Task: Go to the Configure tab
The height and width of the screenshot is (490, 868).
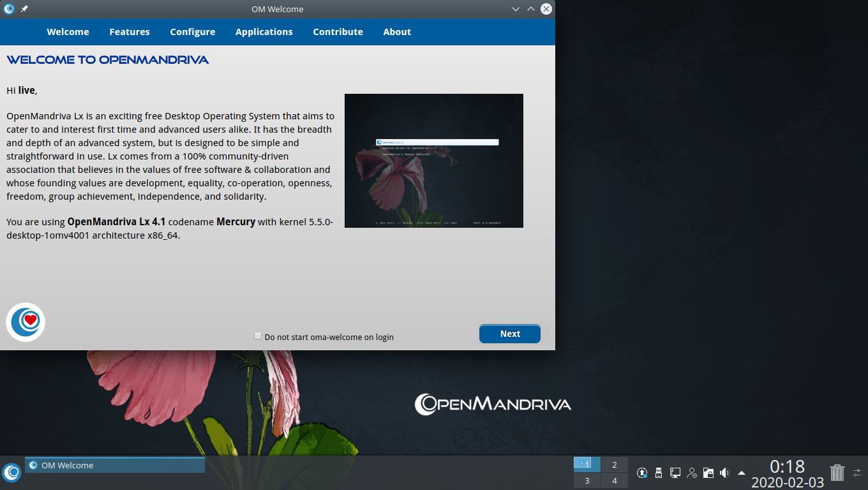Action: coord(192,32)
